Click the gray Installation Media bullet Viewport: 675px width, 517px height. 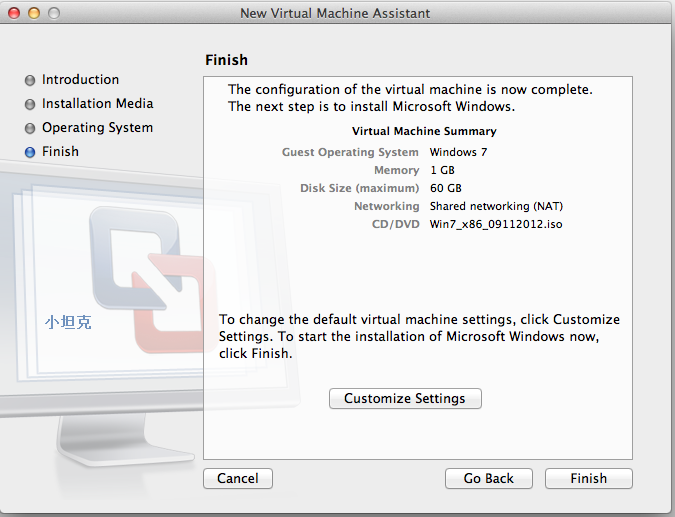(30, 105)
